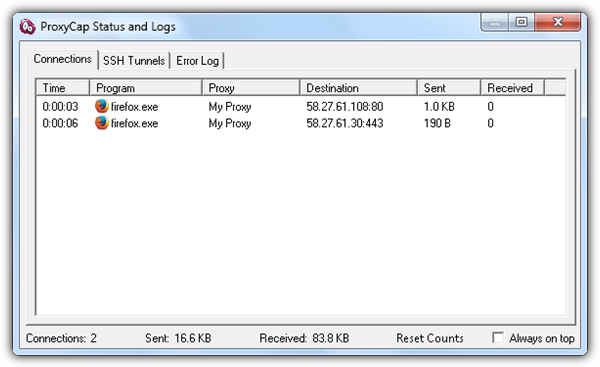The width and height of the screenshot is (600, 367).
Task: Sort by the Program column header
Action: point(146,88)
